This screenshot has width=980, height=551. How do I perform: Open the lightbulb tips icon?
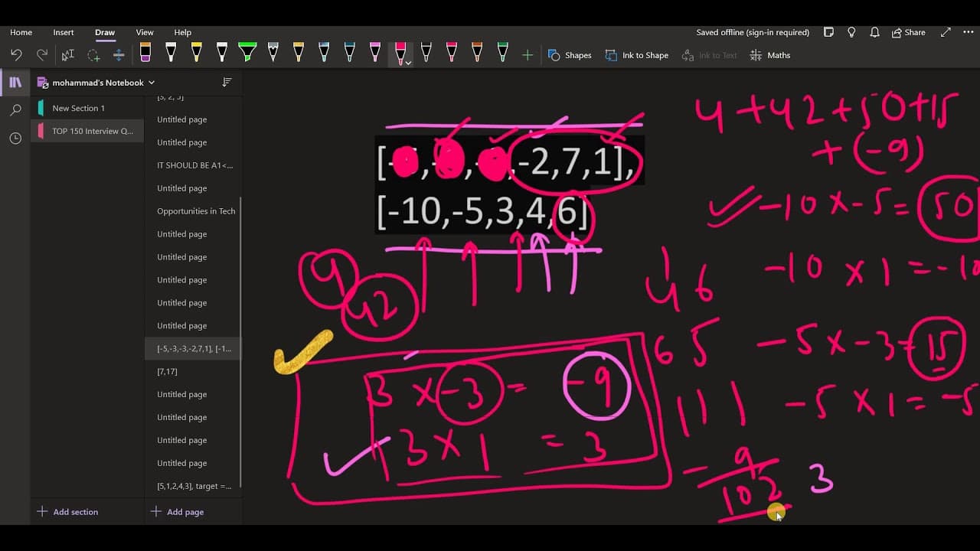851,32
